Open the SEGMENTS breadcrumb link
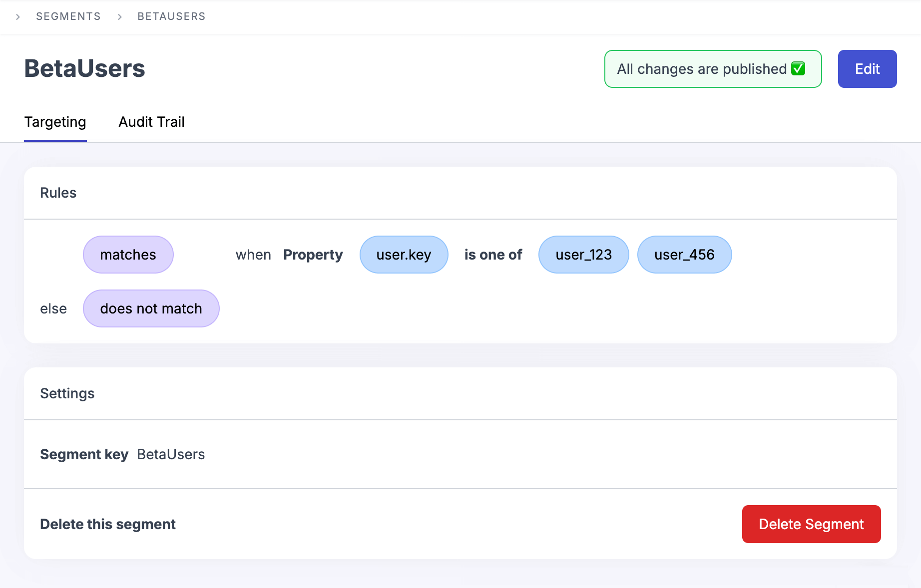The height and width of the screenshot is (588, 921). click(x=68, y=16)
